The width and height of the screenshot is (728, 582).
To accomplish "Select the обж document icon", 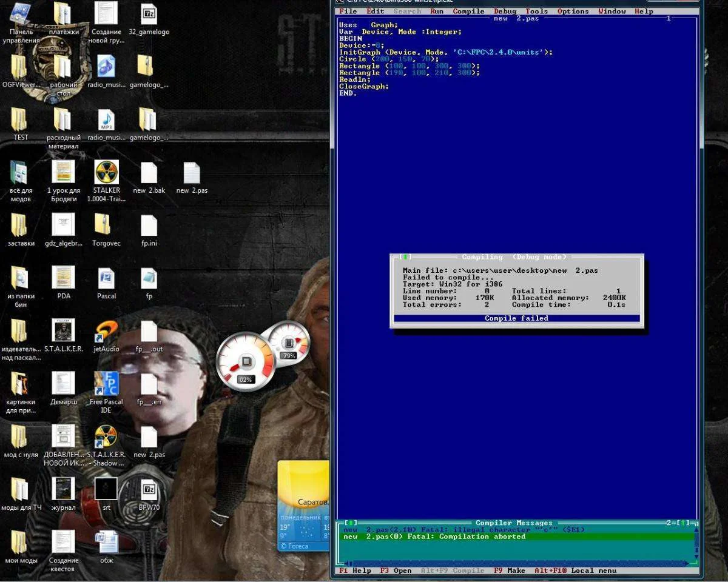I will tap(106, 548).
